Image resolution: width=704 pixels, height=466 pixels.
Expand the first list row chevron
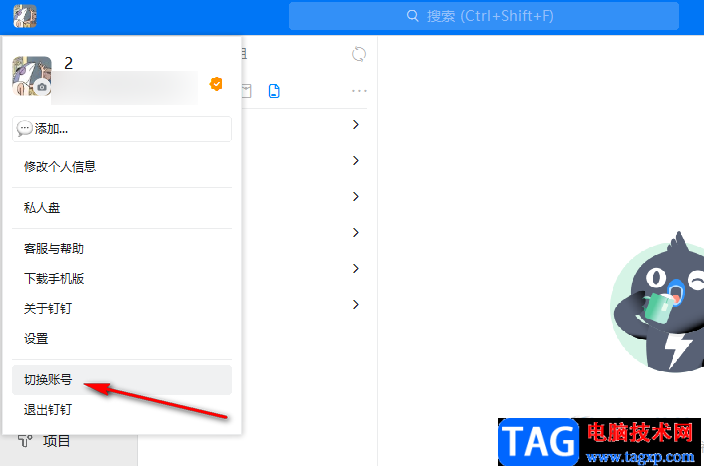click(x=356, y=125)
